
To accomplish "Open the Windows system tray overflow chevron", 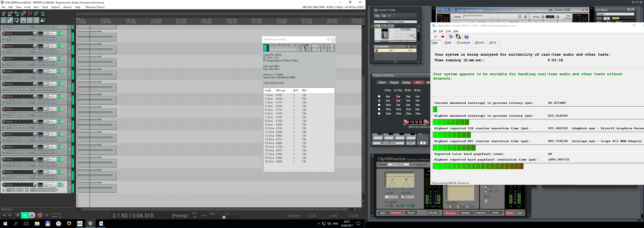I will (x=319, y=223).
